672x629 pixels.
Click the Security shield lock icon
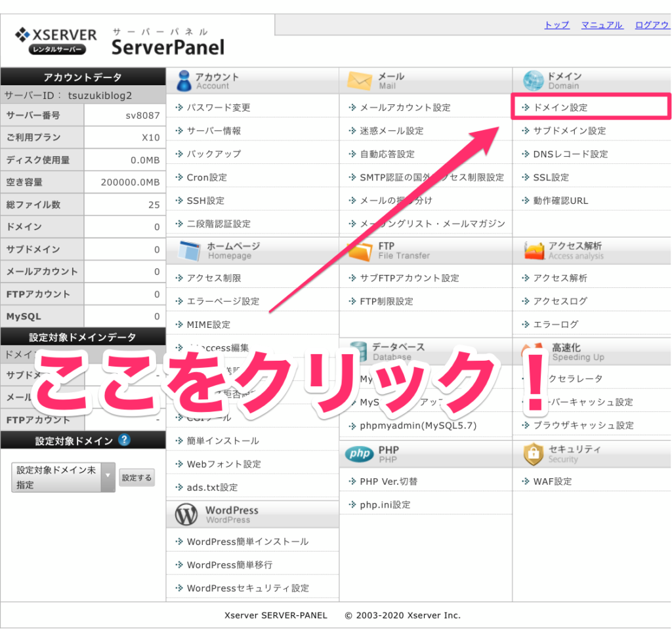[x=534, y=454]
